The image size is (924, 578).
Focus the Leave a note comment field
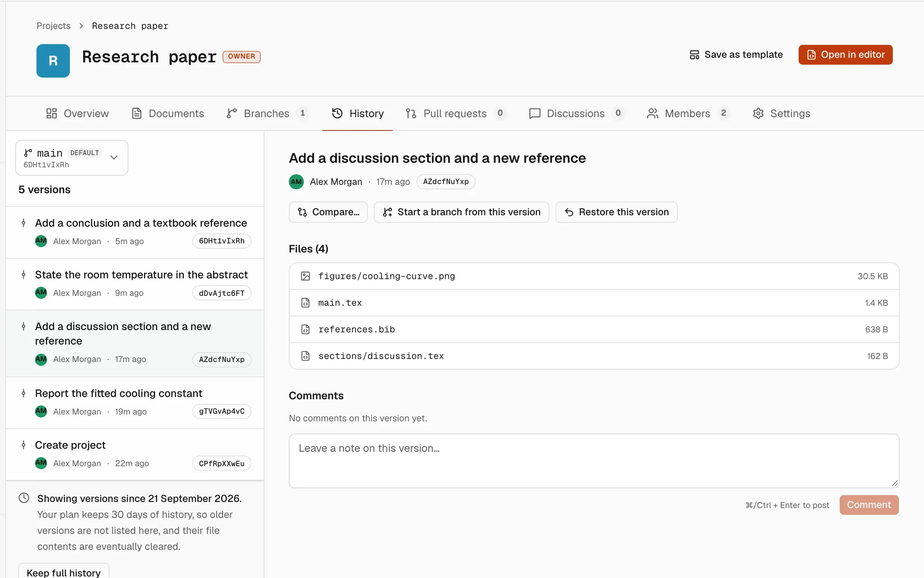(x=594, y=460)
